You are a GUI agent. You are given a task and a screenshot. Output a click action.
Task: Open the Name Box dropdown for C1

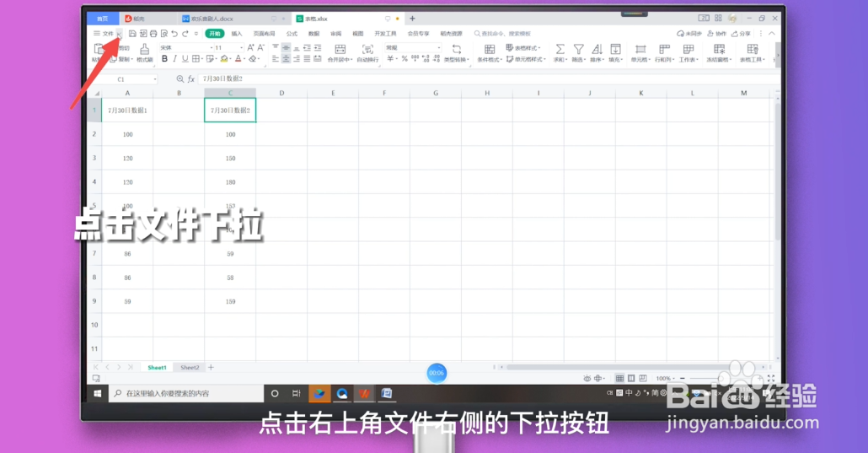coord(154,80)
